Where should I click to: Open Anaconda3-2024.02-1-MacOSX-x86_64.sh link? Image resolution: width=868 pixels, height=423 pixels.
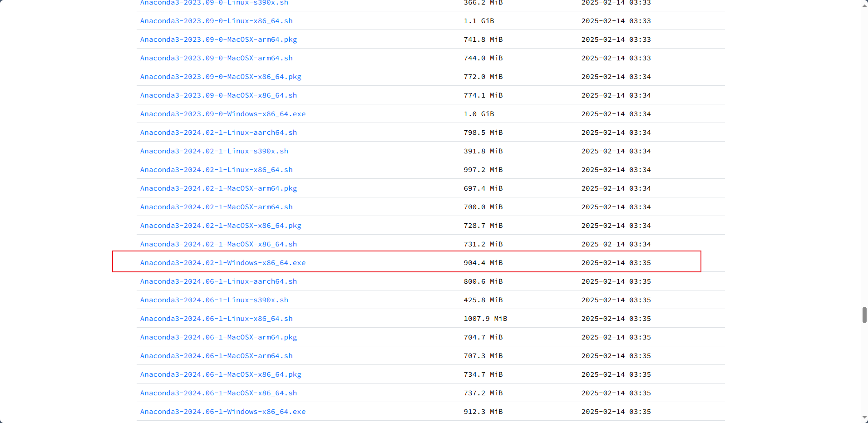218,244
